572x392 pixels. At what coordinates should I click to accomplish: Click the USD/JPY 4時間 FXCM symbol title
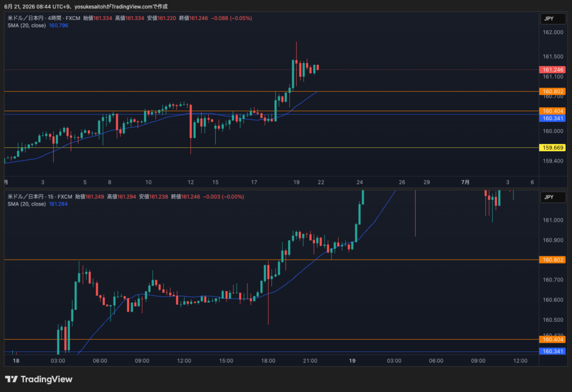coord(44,18)
